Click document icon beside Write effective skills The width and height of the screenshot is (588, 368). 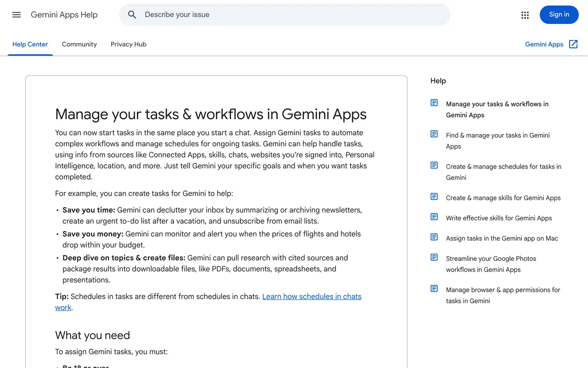point(434,217)
